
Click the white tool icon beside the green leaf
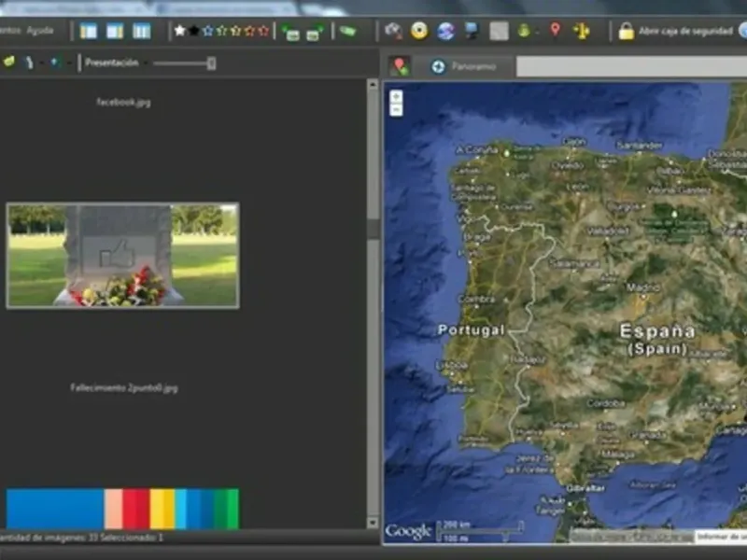[x=29, y=63]
